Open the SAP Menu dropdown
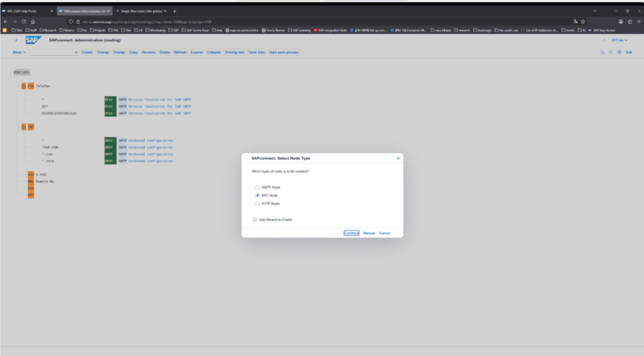The height and width of the screenshot is (356, 644). click(20, 52)
